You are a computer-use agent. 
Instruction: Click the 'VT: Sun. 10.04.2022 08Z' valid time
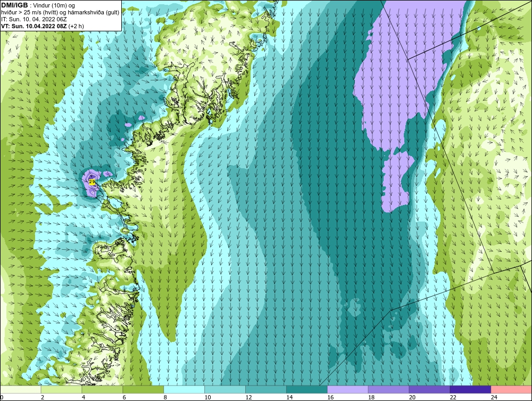34,26
